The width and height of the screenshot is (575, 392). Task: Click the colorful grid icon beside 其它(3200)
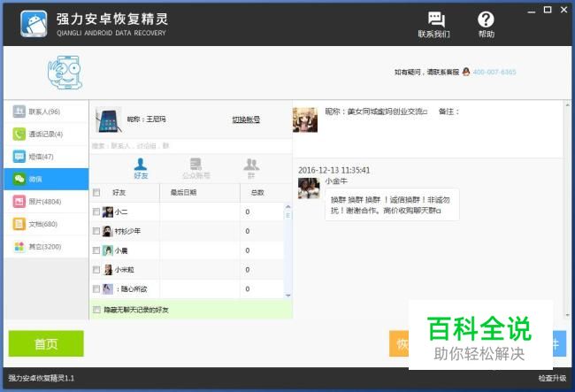coord(19,246)
